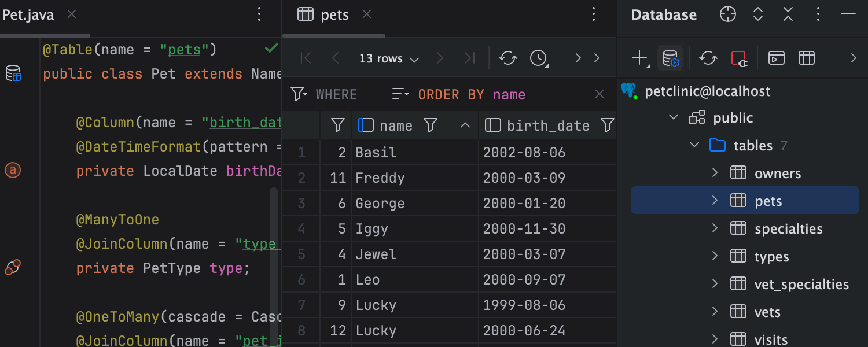
Task: Click the database table gutter icon beside Pet class
Action: click(x=13, y=73)
